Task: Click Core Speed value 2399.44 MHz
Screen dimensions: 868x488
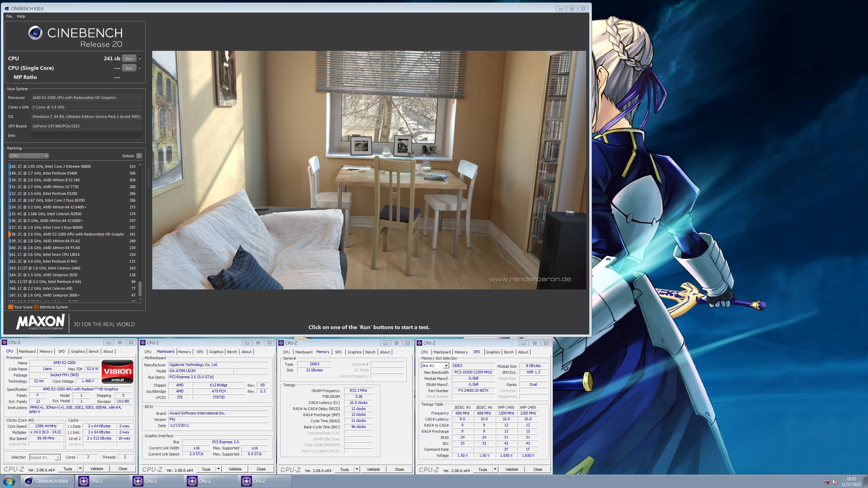Action: point(46,426)
